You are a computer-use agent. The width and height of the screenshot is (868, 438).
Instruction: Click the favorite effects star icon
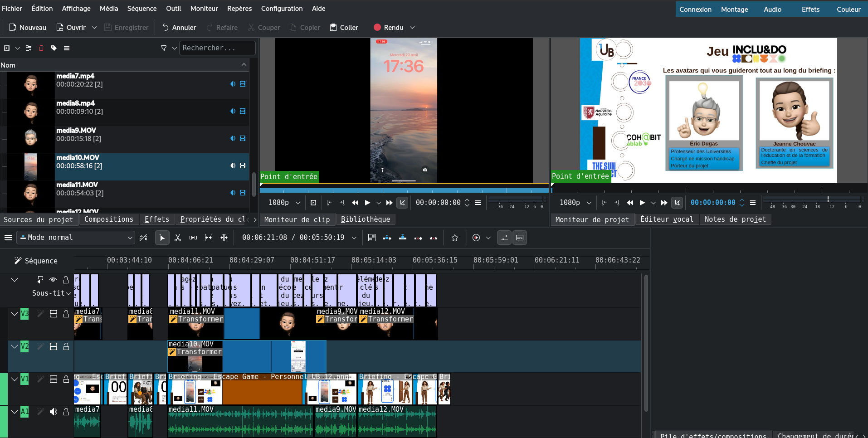tap(455, 238)
